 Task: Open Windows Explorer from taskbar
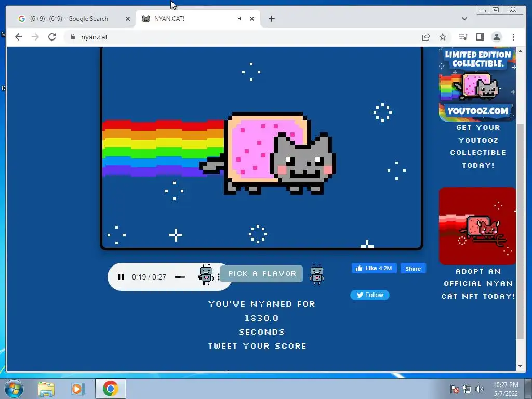(46, 389)
